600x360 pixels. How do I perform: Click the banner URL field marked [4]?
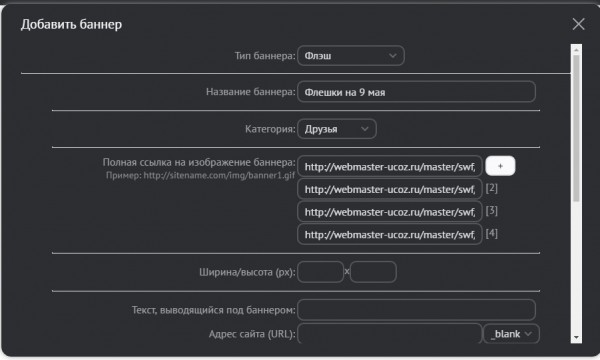pos(390,235)
